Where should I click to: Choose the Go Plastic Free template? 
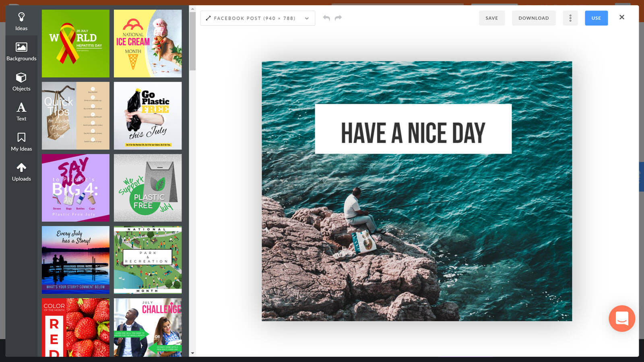coord(148,116)
